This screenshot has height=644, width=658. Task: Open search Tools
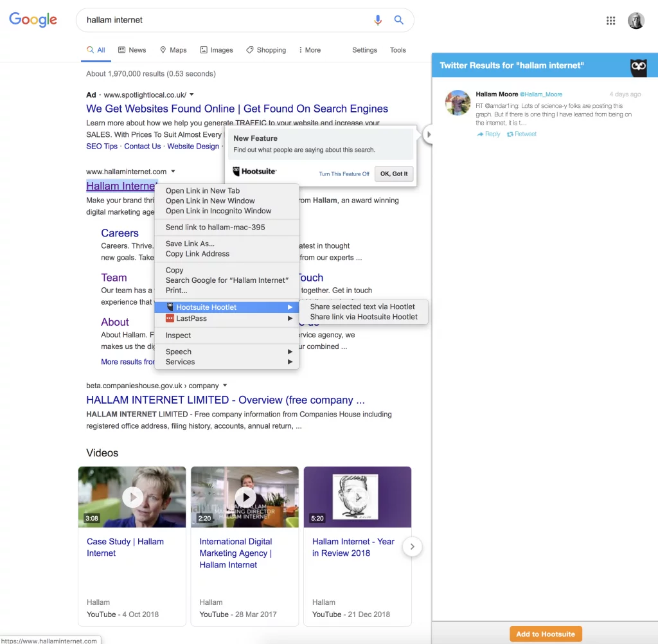[x=397, y=50]
